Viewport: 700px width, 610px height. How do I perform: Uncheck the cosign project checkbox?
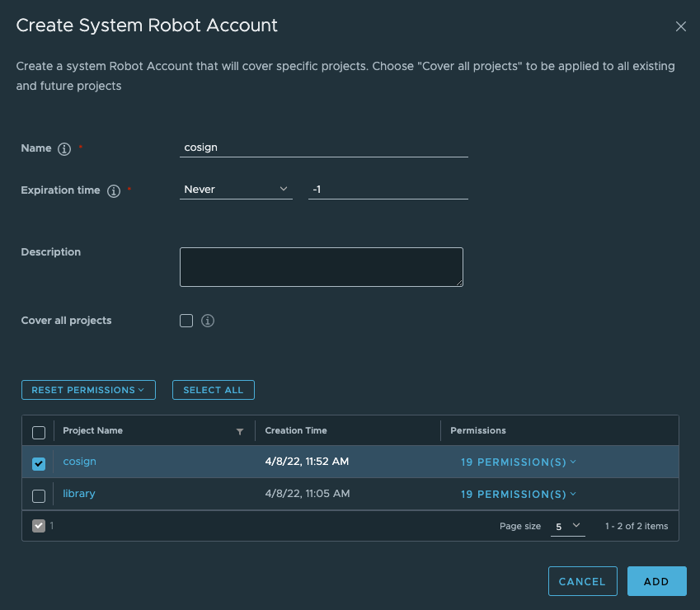click(x=39, y=463)
